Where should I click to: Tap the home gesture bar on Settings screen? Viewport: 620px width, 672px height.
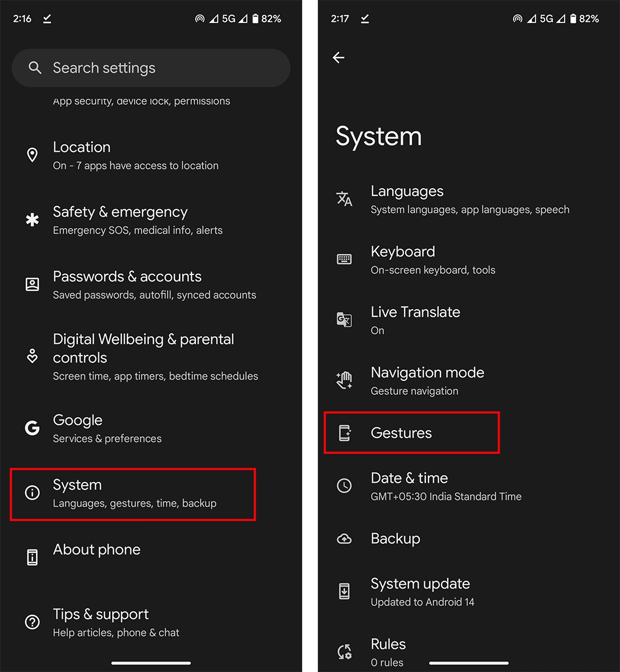tap(151, 663)
